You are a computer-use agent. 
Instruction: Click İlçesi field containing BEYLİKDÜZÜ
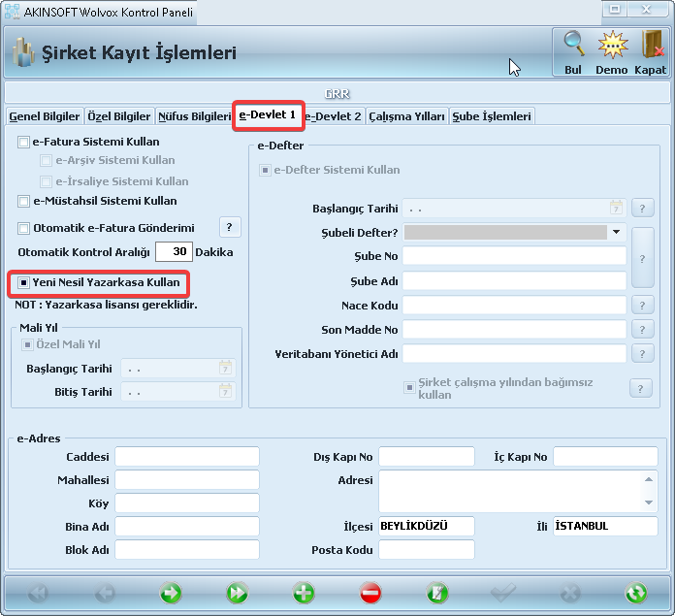click(427, 526)
